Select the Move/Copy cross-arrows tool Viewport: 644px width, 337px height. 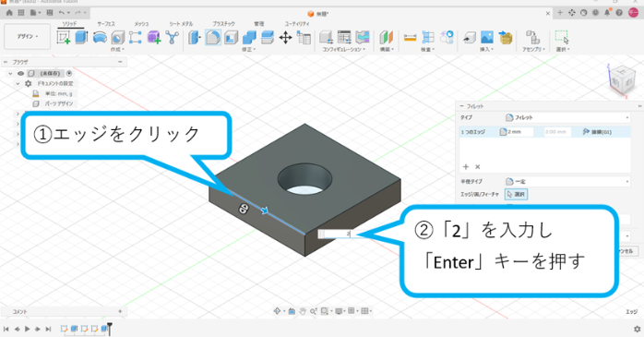click(285, 38)
